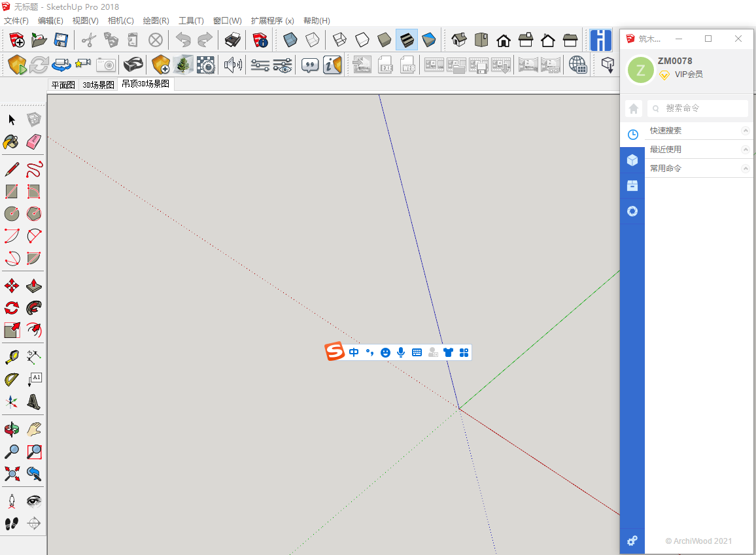
Task: Open the clock history sidebar tab
Action: [632, 135]
